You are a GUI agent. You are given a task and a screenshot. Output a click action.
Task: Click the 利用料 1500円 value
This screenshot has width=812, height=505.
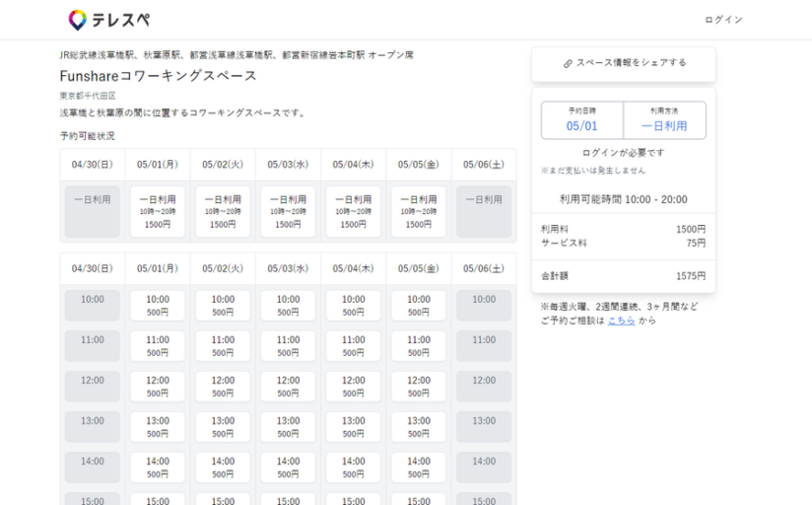tap(691, 229)
